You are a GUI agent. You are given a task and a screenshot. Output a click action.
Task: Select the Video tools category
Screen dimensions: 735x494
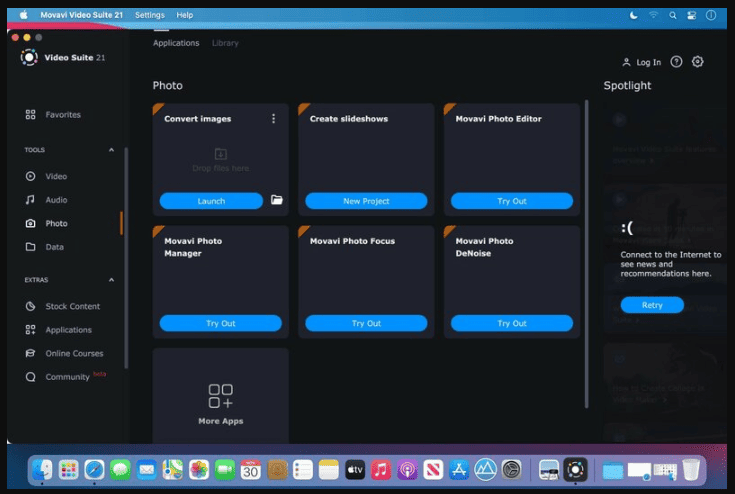pyautogui.click(x=46, y=176)
